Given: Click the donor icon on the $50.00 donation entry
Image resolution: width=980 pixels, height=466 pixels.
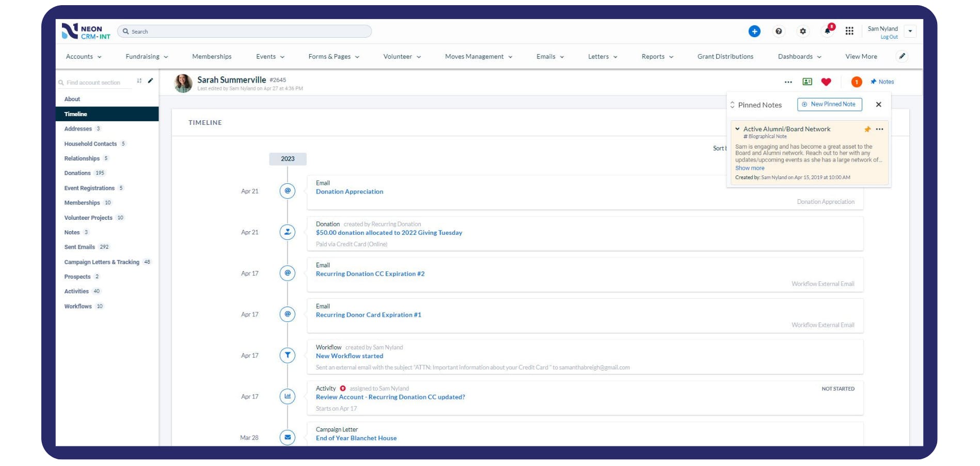Looking at the screenshot, I should coord(287,232).
